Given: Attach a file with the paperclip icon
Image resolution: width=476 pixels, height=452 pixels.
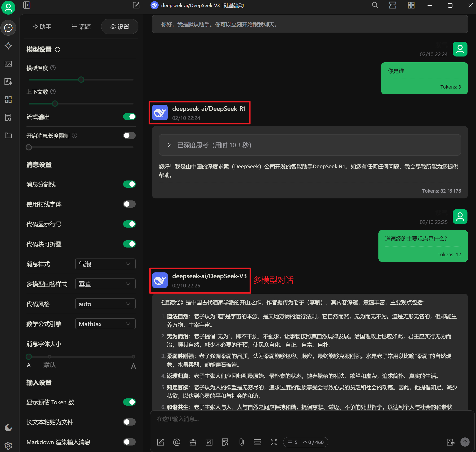Looking at the screenshot, I should (242, 442).
